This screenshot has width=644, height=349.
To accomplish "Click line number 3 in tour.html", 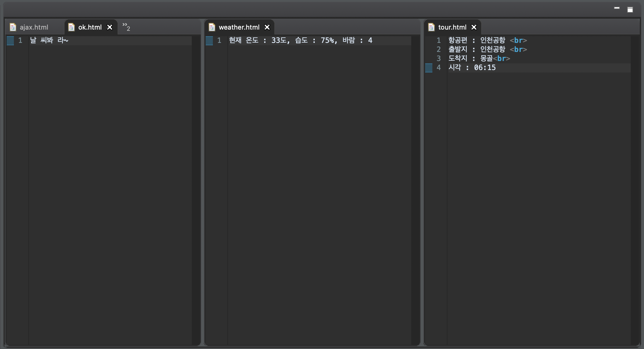I will [x=439, y=59].
